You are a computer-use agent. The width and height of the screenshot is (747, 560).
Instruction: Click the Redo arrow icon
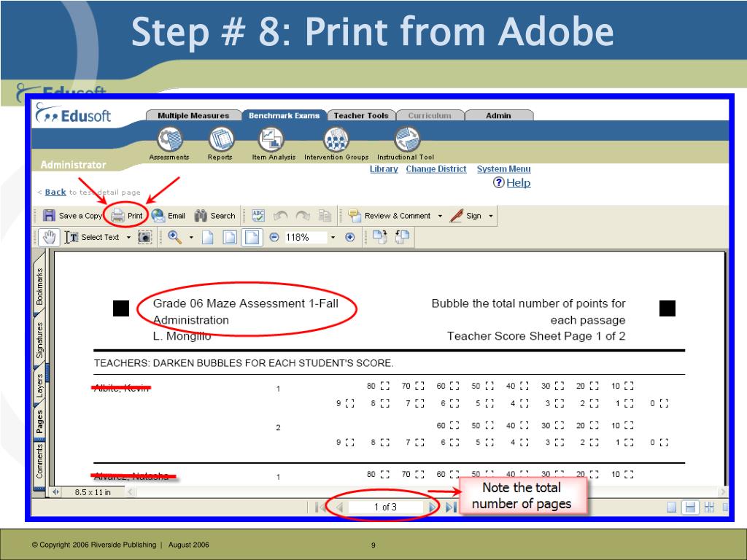[303, 216]
